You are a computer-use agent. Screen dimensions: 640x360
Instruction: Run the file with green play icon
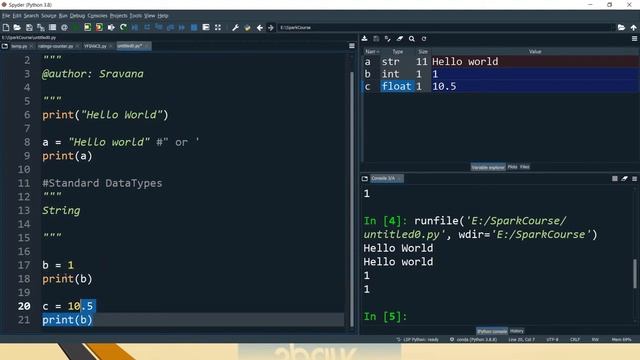tap(76, 27)
